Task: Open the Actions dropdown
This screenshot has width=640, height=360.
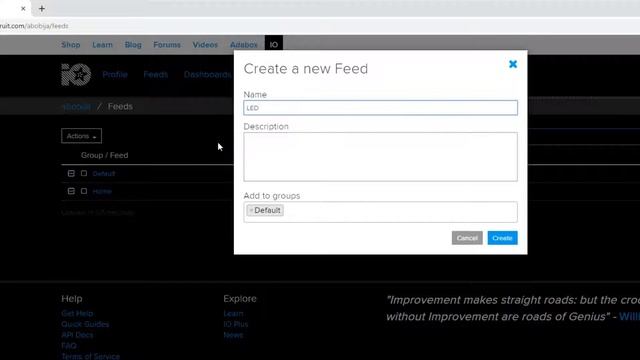Action: pos(81,136)
